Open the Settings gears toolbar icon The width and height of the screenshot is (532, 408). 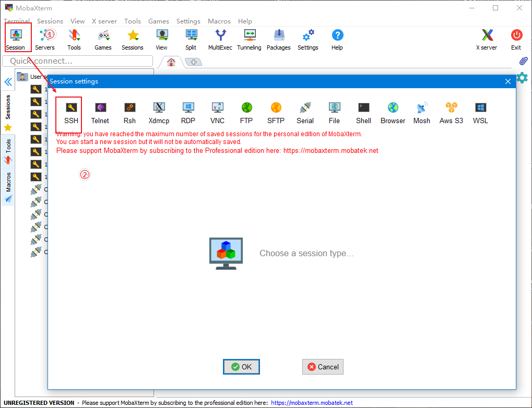pyautogui.click(x=308, y=39)
